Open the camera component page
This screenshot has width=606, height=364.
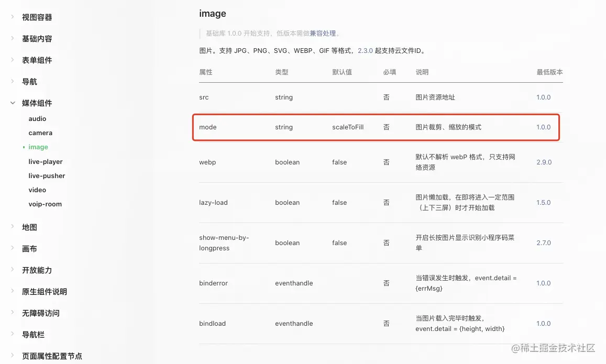tap(40, 133)
